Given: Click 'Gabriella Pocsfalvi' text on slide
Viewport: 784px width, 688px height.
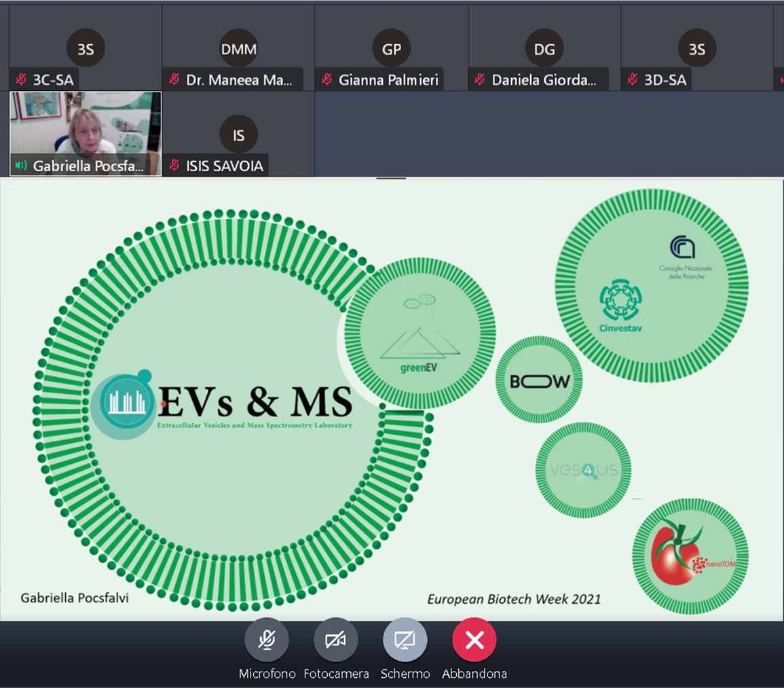Looking at the screenshot, I should (x=75, y=598).
